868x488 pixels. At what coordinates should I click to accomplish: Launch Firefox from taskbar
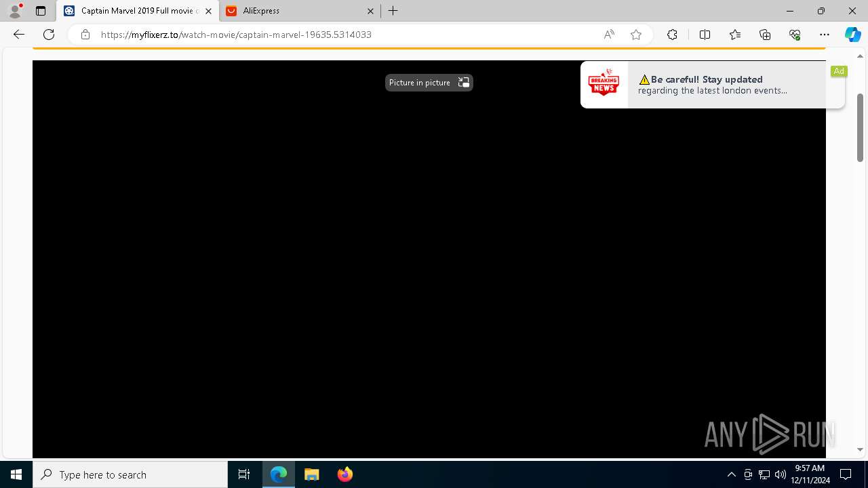point(345,474)
